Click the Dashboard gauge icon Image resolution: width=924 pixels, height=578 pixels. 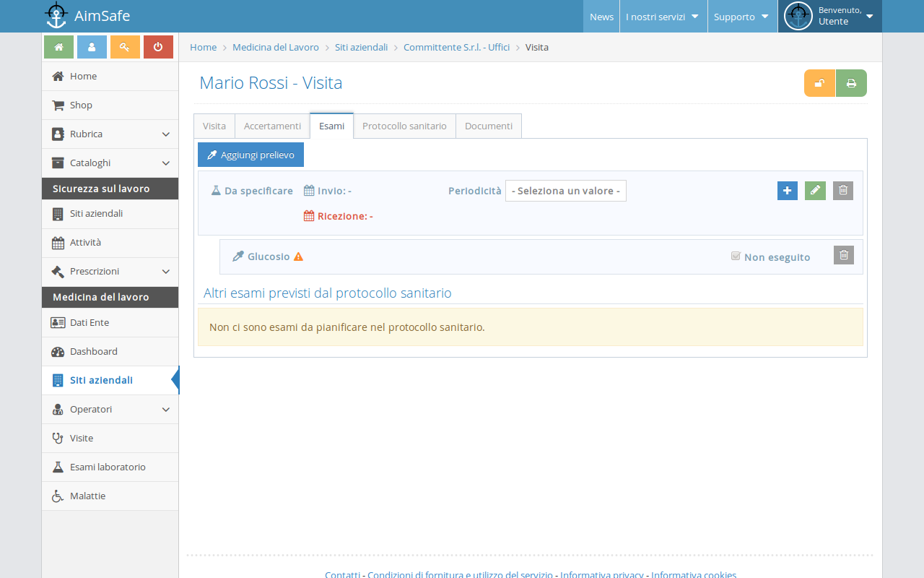point(58,351)
